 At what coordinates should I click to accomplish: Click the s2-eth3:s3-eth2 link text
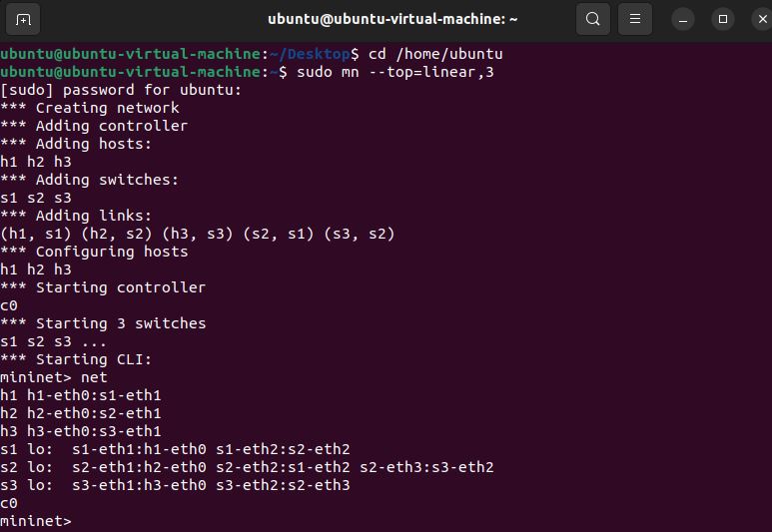tap(426, 467)
